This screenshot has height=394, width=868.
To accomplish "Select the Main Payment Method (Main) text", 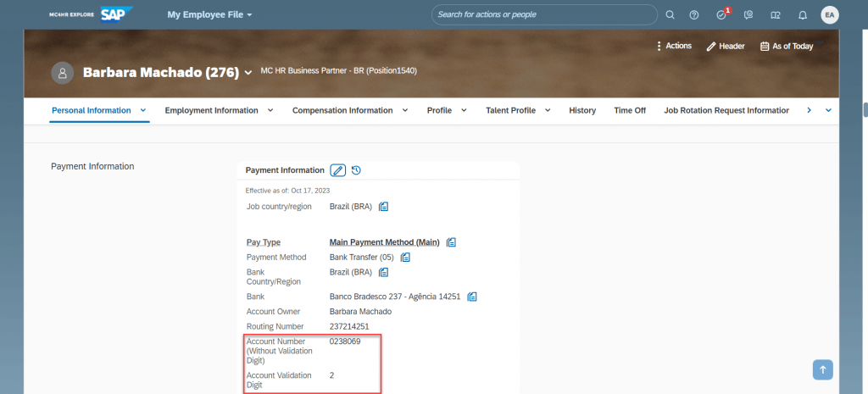I will (384, 241).
